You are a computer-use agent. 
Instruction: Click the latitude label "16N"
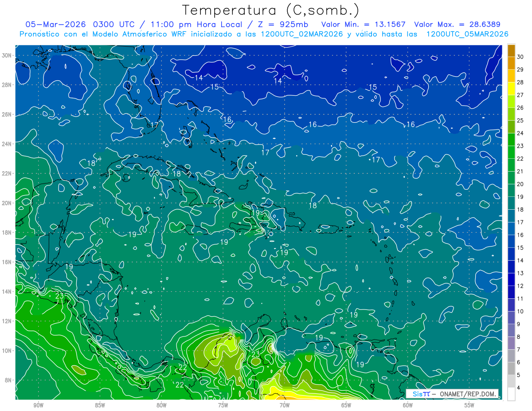coord(7,262)
